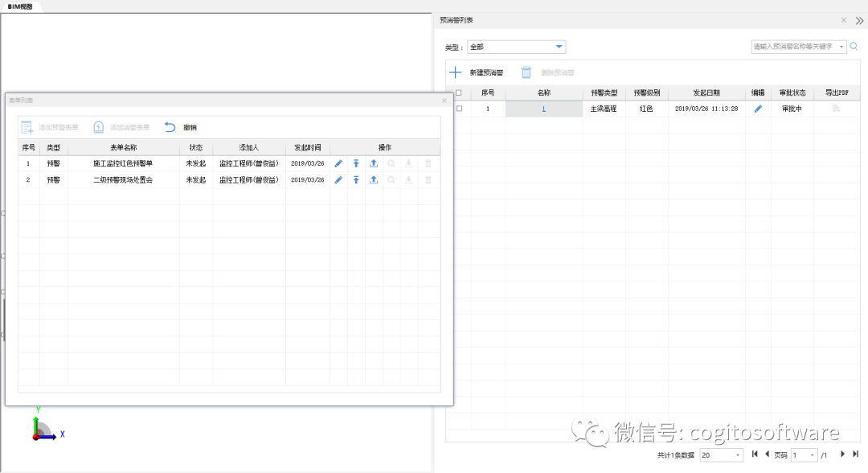The width and height of the screenshot is (868, 473).
Task: Click edit pencil in 主梁高程 warning row
Action: coord(759,109)
